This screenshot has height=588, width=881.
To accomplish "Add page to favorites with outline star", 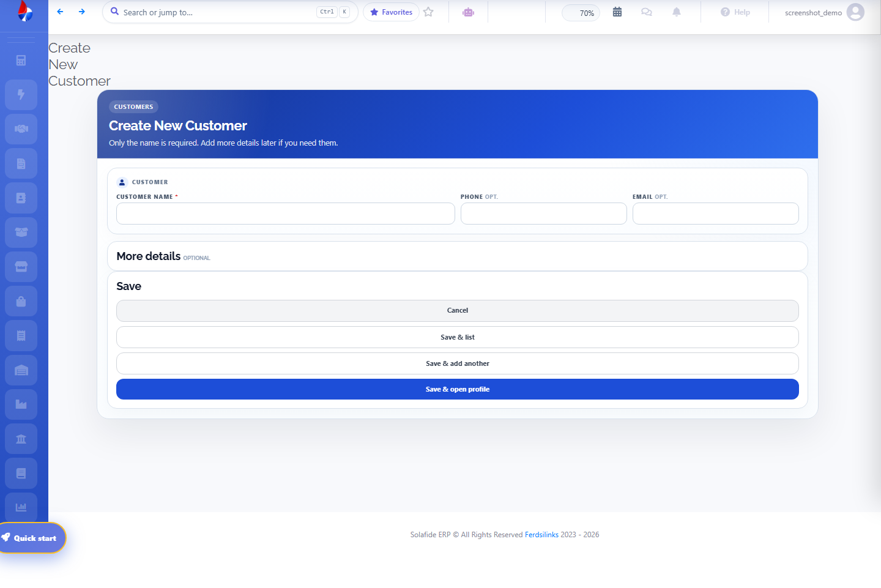I will click(428, 12).
